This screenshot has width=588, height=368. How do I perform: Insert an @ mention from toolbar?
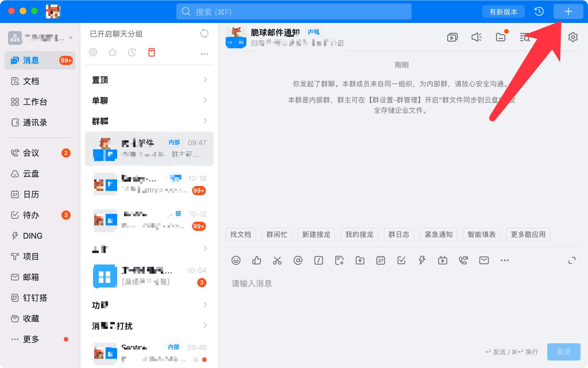click(x=298, y=260)
